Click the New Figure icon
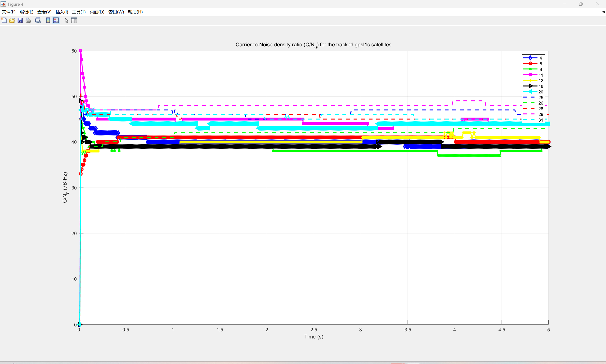This screenshot has height=364, width=606. 4,20
